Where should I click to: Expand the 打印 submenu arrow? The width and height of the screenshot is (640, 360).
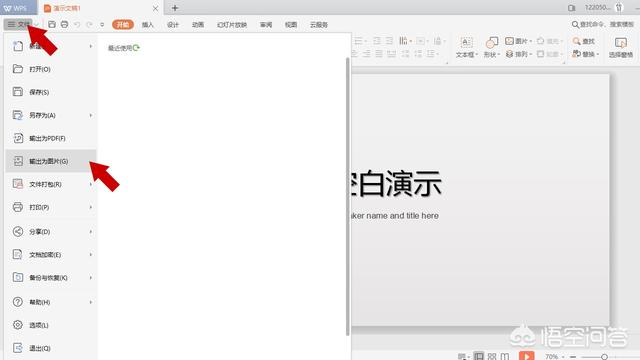pyautogui.click(x=91, y=207)
